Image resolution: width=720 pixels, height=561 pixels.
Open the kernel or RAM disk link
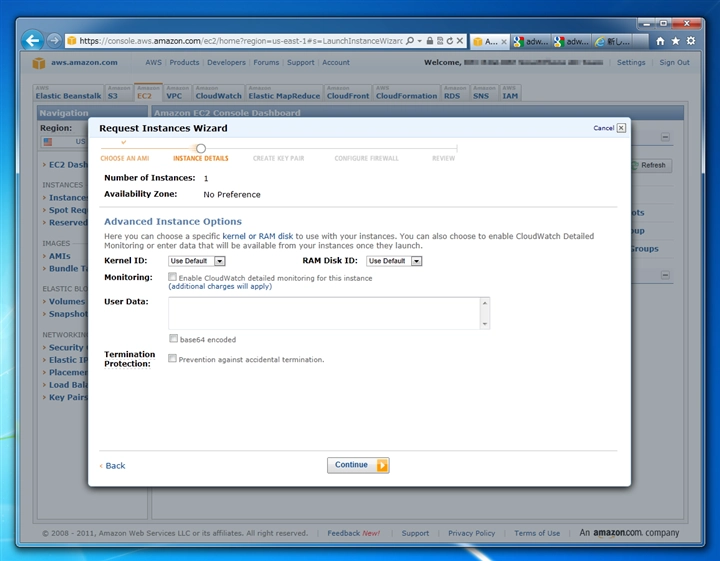[x=258, y=236]
